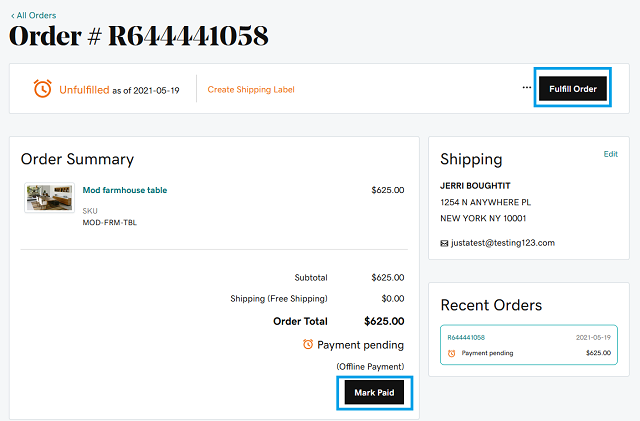Open recent order R644441058 link
The width and height of the screenshot is (640, 421).
click(466, 337)
